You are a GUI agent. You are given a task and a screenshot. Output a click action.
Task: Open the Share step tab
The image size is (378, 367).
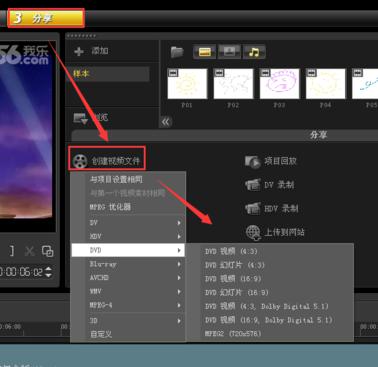pyautogui.click(x=46, y=18)
